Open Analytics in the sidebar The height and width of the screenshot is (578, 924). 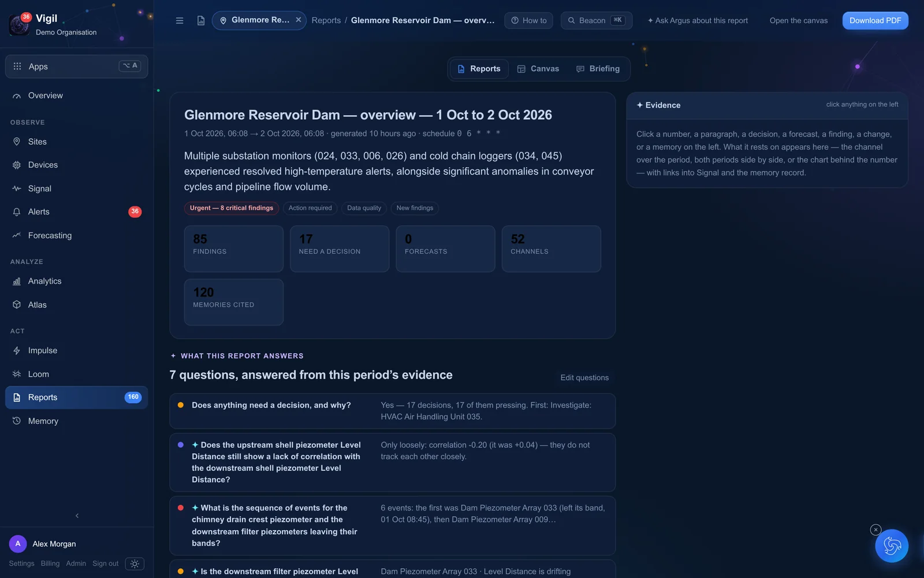coord(77,281)
